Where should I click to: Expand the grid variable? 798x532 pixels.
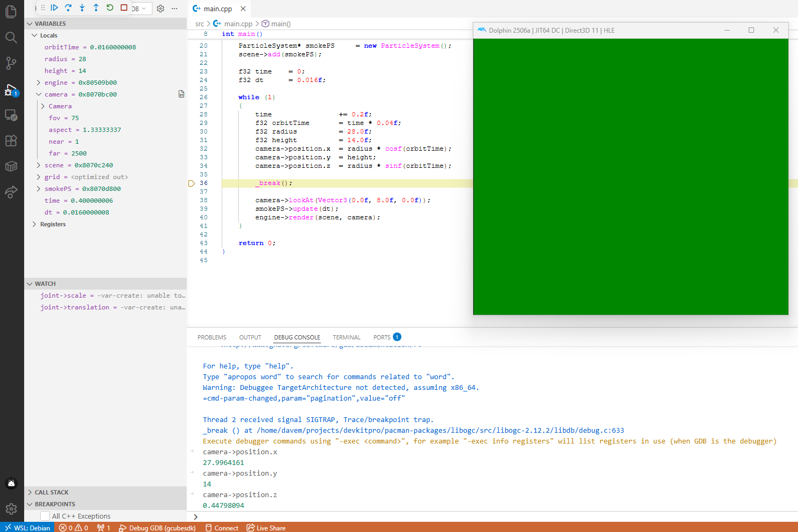tap(39, 177)
